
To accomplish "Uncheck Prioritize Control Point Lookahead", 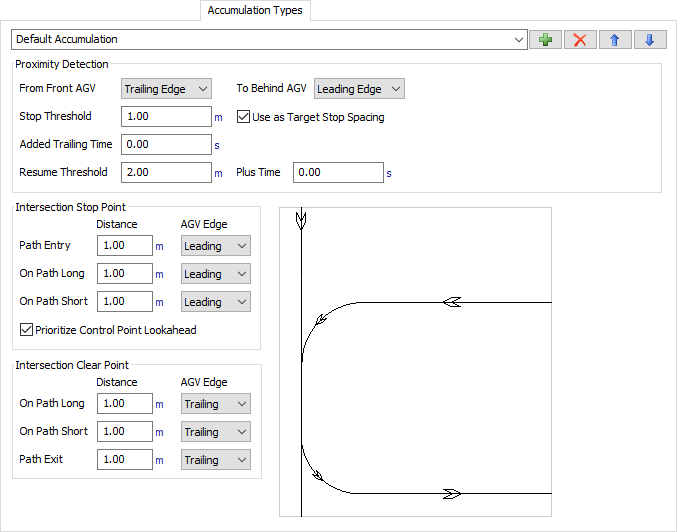I will [27, 330].
